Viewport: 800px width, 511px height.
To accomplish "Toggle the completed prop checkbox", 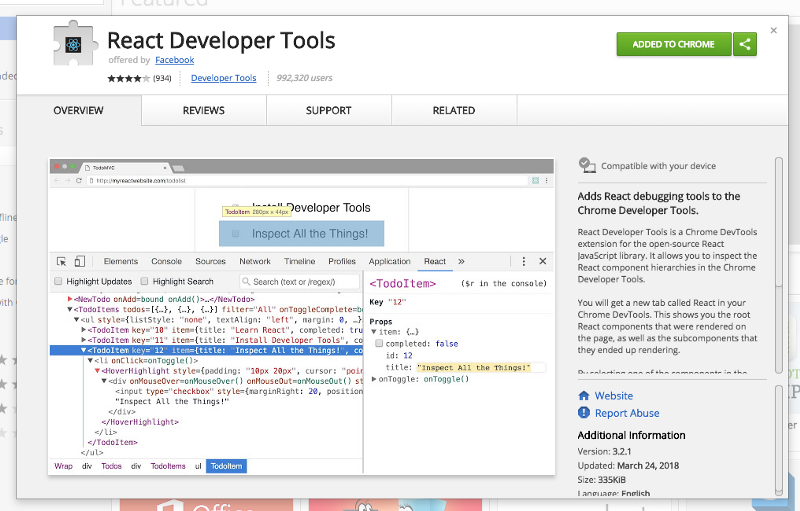I will (x=379, y=343).
